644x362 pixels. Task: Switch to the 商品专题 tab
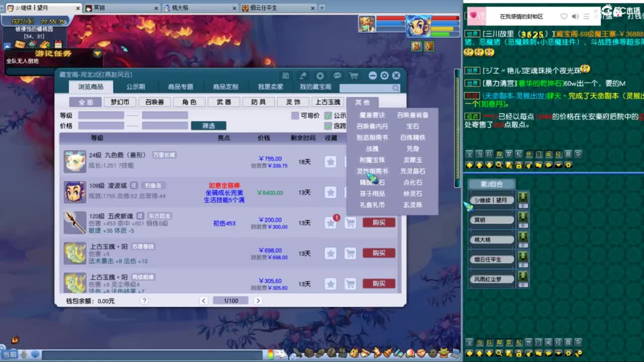pyautogui.click(x=181, y=86)
